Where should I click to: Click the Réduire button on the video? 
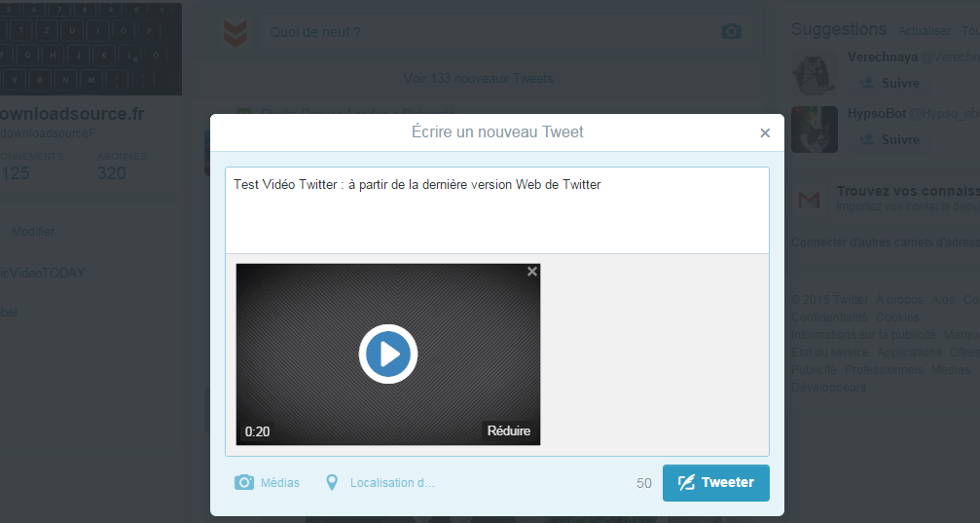pos(509,431)
